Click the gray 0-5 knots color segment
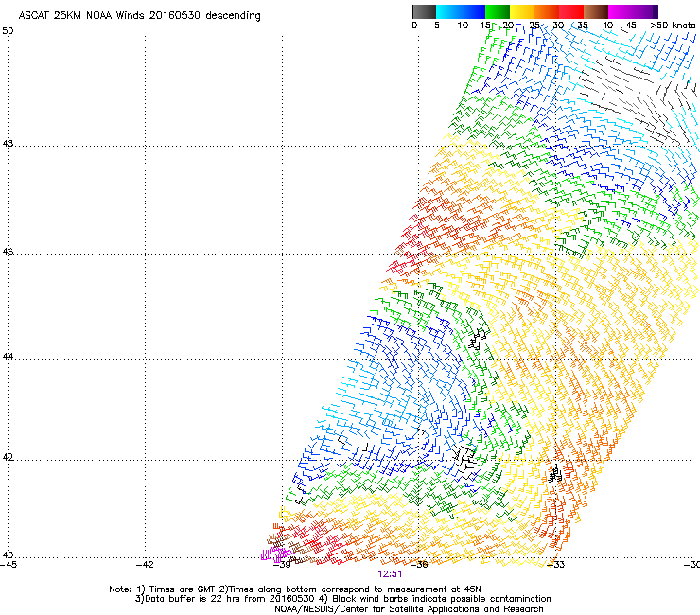700x615 pixels. tap(424, 11)
